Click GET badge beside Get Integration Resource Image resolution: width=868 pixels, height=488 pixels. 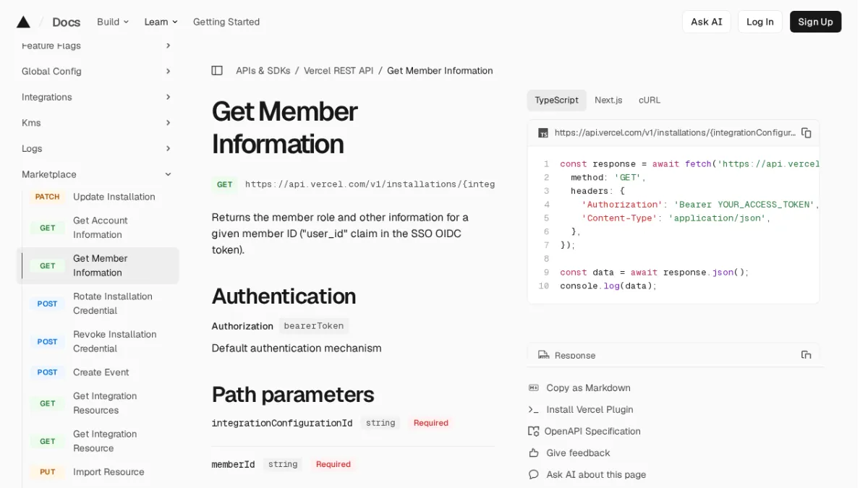click(48, 441)
